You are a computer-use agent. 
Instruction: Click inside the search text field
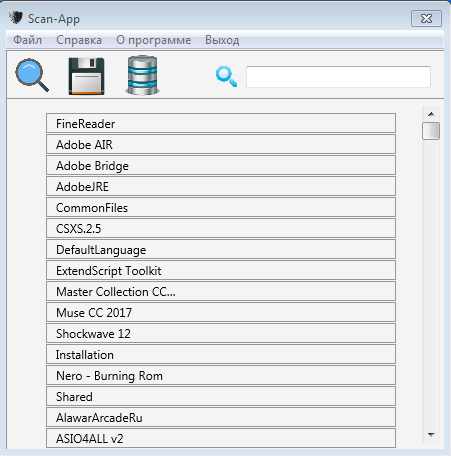(338, 77)
